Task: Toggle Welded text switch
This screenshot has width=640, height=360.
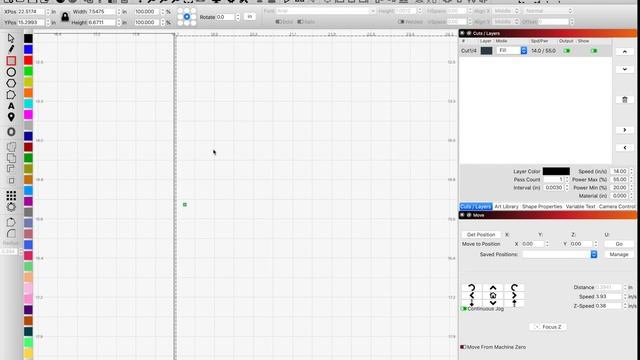Action: [x=401, y=22]
